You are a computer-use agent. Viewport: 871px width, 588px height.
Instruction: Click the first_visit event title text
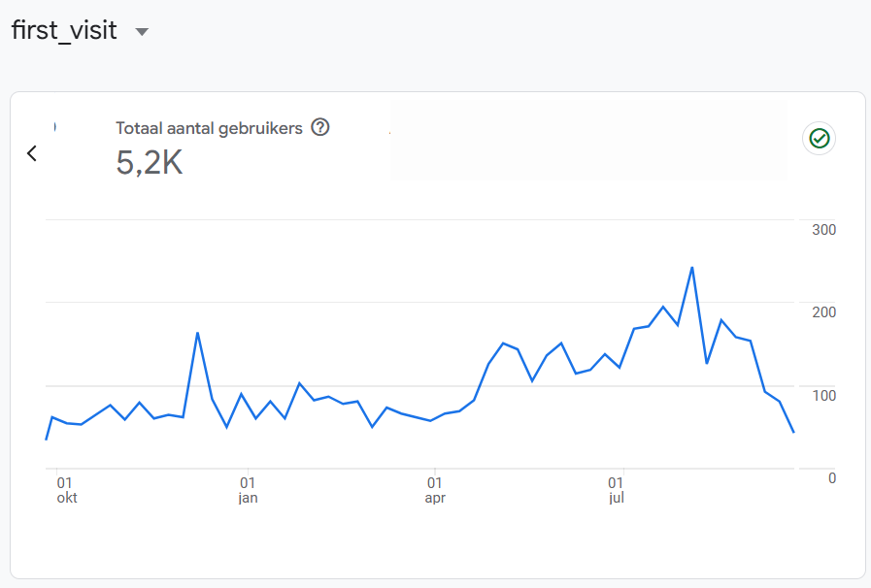coord(64,30)
